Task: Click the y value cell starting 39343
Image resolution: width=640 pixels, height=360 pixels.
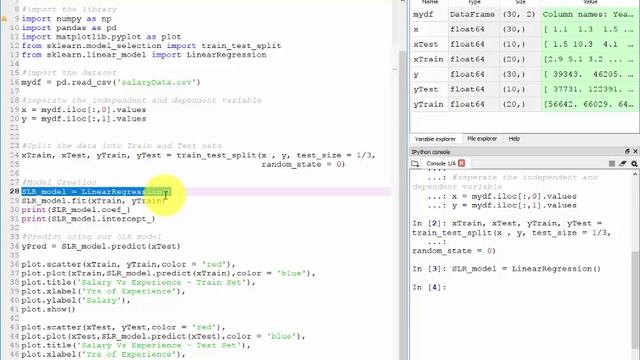Action: (x=589, y=74)
